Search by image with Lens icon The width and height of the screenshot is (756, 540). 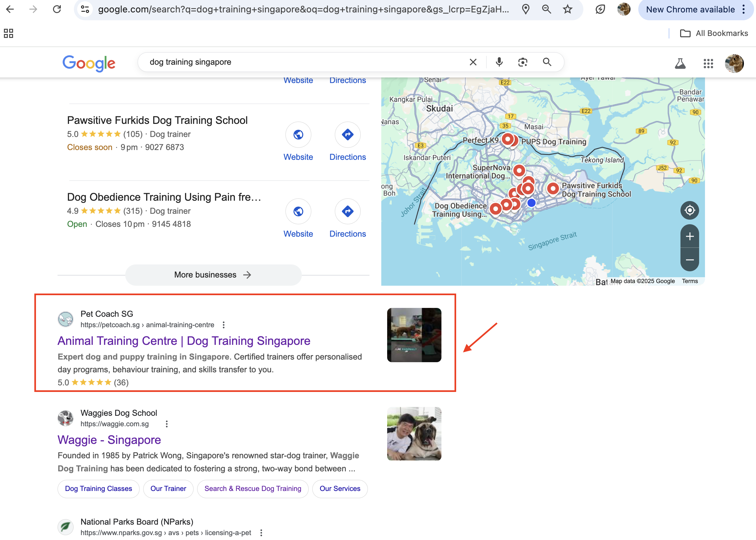(x=523, y=62)
